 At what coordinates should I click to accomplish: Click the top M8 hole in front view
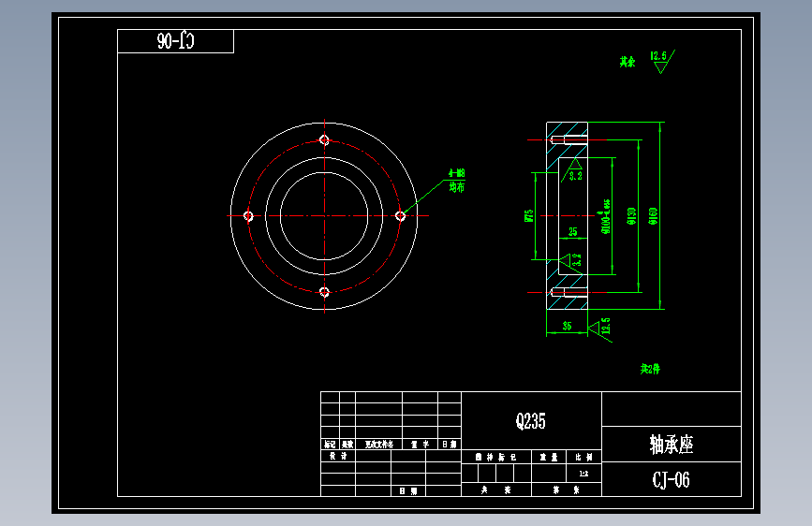[x=324, y=139]
